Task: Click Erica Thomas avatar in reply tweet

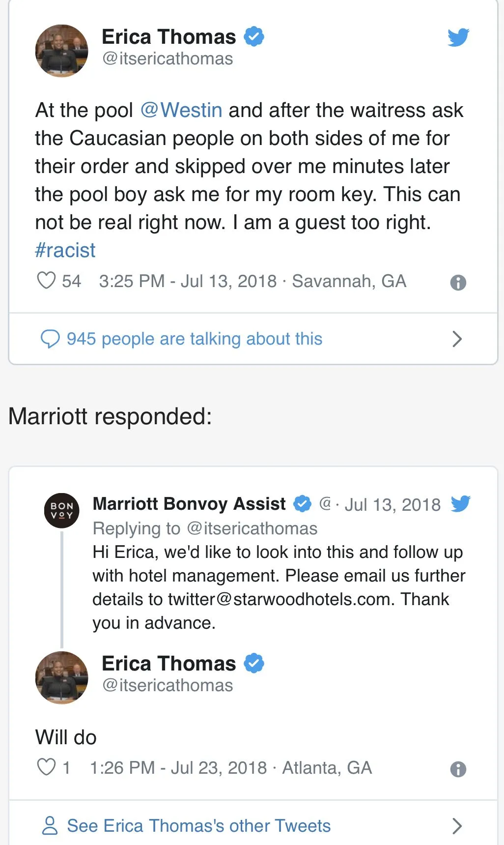Action: [62, 677]
